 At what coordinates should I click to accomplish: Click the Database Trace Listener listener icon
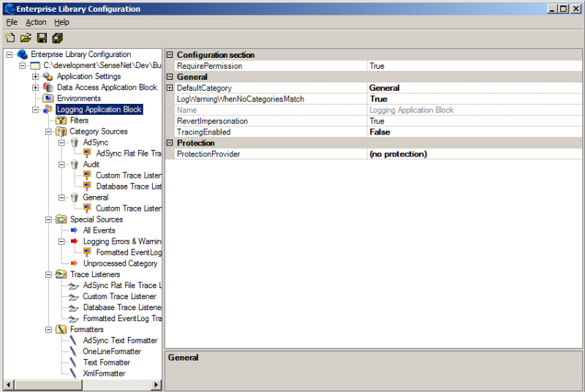(74, 308)
